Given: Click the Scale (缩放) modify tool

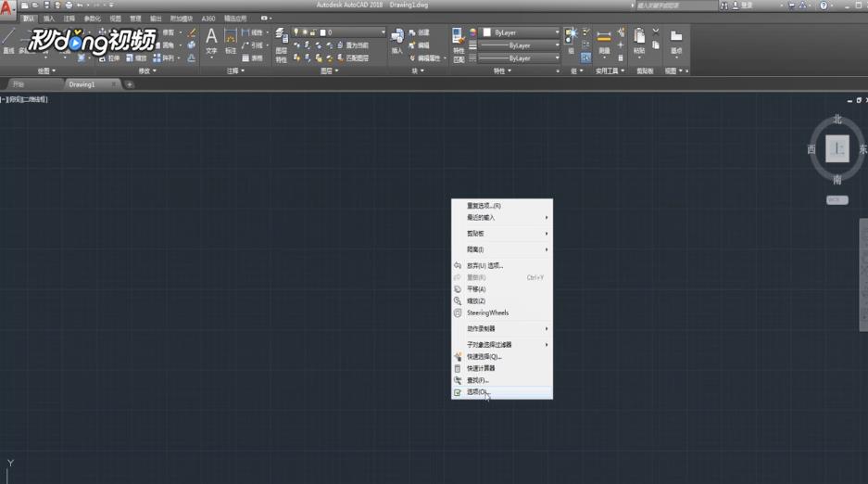Looking at the screenshot, I should point(136,58).
